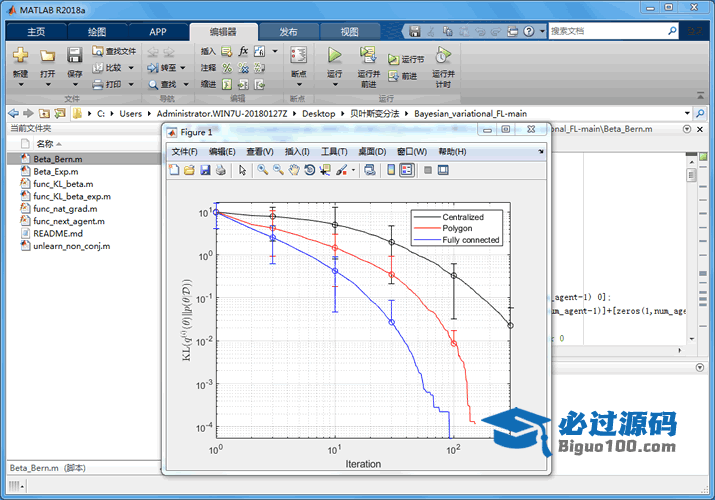This screenshot has width=715, height=500.
Task: Click the editor vertical scrollbar thumb
Action: click(692, 175)
